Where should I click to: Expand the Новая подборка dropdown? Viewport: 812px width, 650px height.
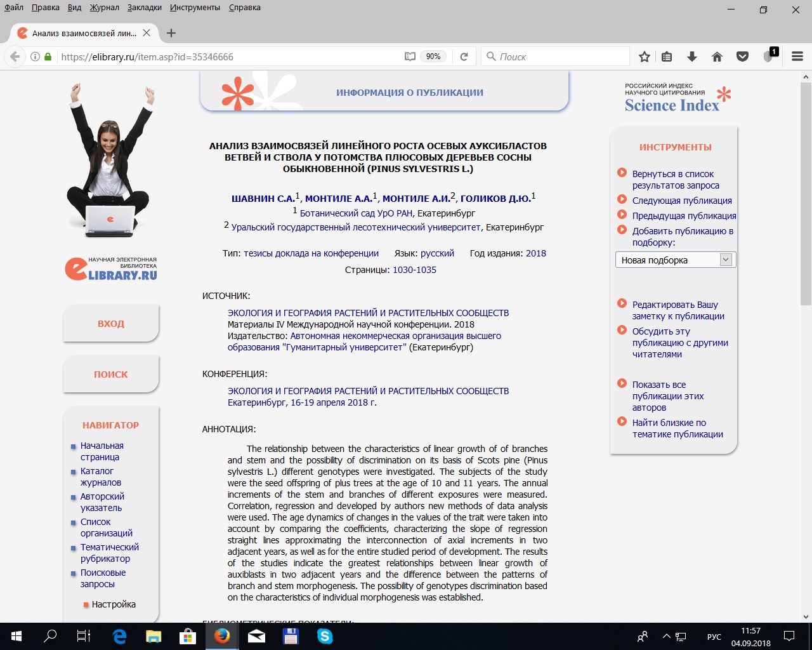(726, 260)
